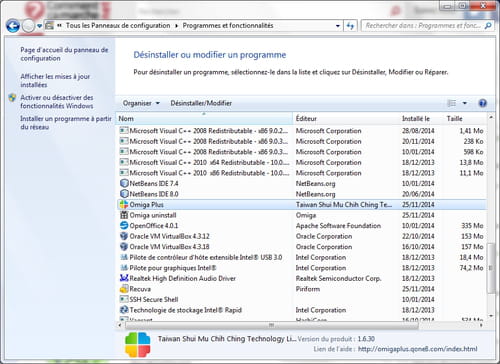The image size is (500, 364).
Task: Click the Omiga uninstall icon
Action: (124, 215)
